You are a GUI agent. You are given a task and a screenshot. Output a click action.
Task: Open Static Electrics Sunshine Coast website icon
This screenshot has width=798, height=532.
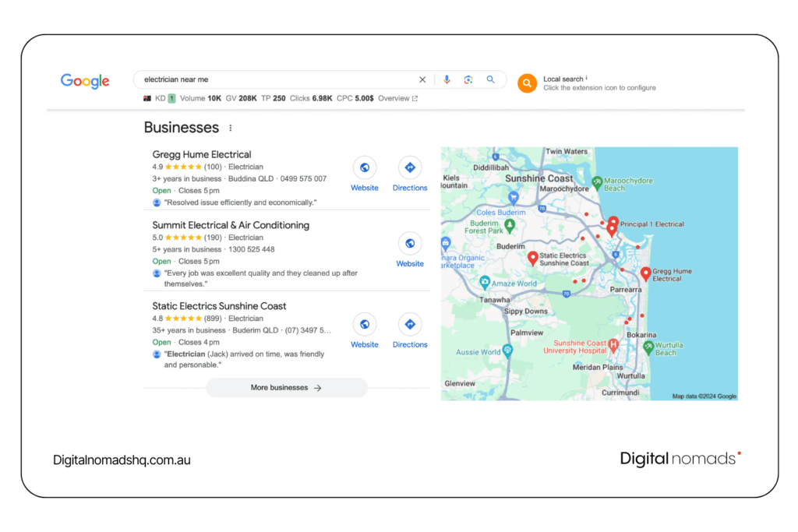tap(365, 324)
